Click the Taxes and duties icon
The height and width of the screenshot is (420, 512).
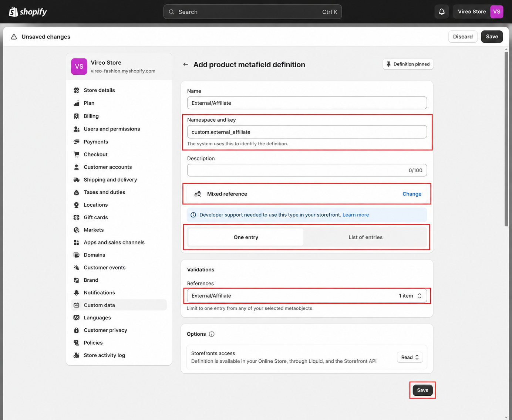click(x=77, y=192)
